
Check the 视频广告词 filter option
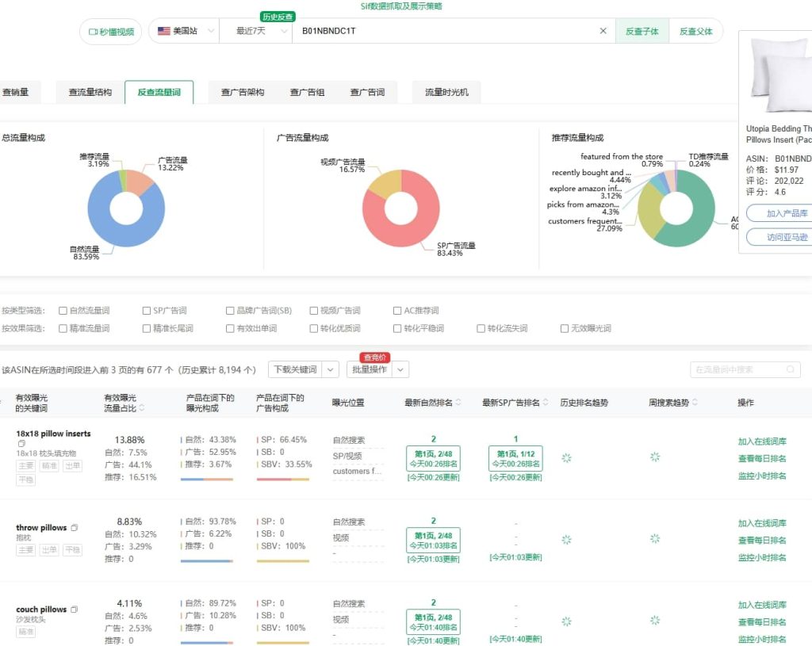pyautogui.click(x=312, y=310)
